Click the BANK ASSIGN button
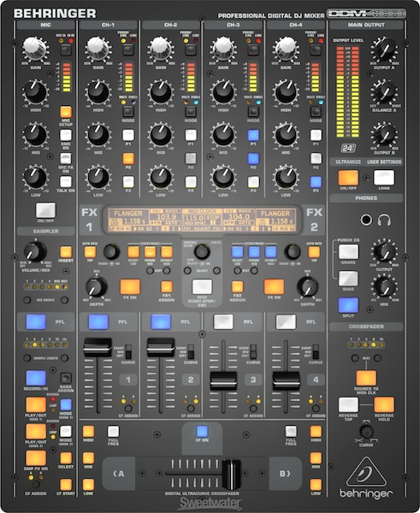This screenshot has width=420, height=513. click(x=66, y=378)
